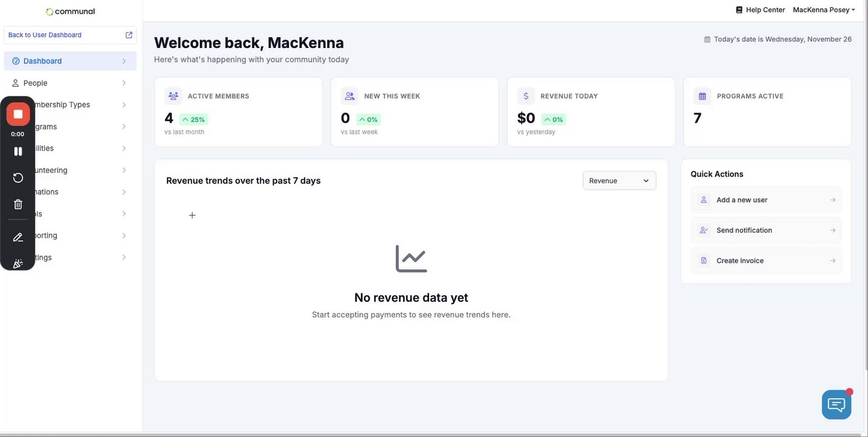Click the external link icon beside Back to User Dashboard
The width and height of the screenshot is (868, 437).
[x=129, y=35]
